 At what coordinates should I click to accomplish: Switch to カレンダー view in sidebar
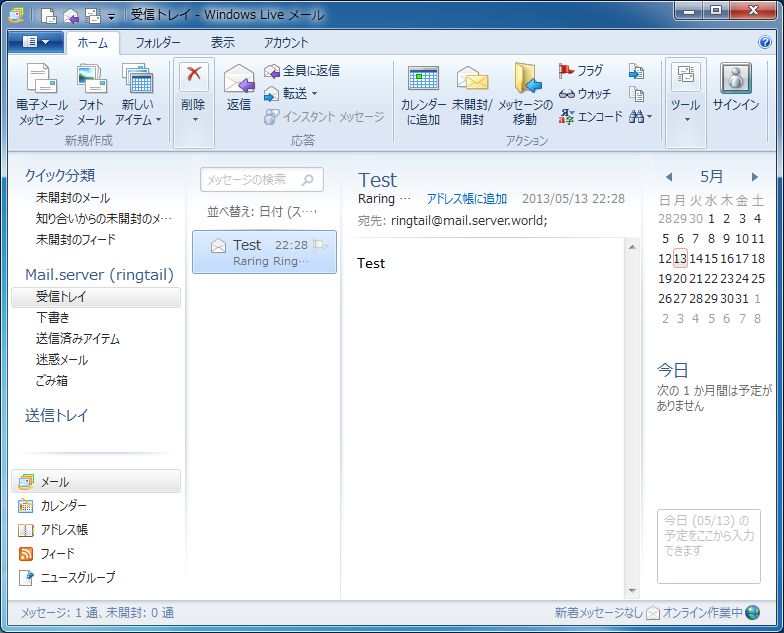52,506
